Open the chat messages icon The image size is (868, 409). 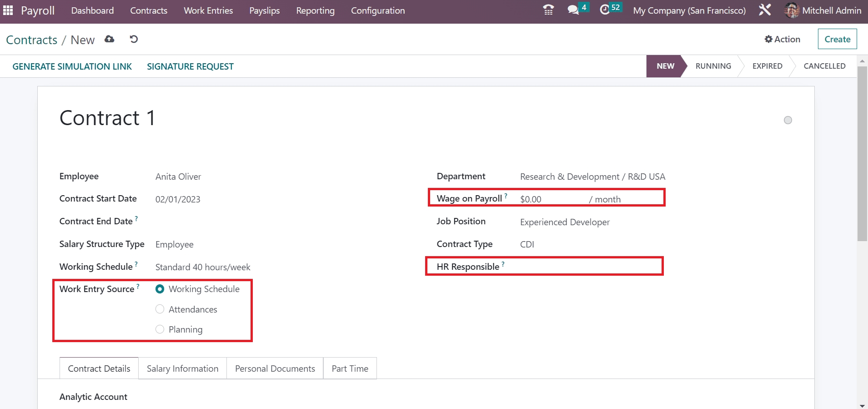573,10
